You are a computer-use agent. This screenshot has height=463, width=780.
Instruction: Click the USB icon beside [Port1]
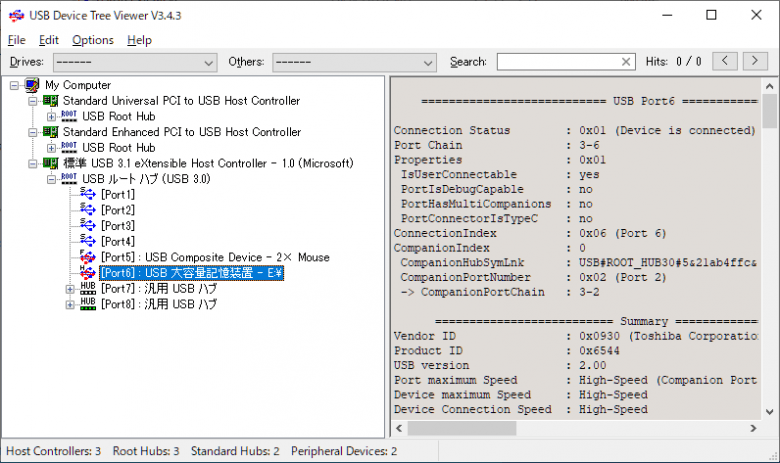[x=88, y=194]
